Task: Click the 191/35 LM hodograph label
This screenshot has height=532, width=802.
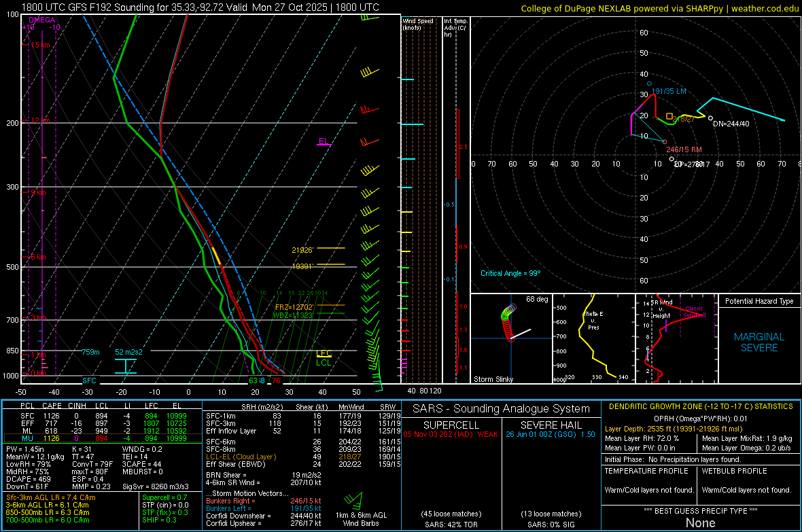Action: point(669,91)
